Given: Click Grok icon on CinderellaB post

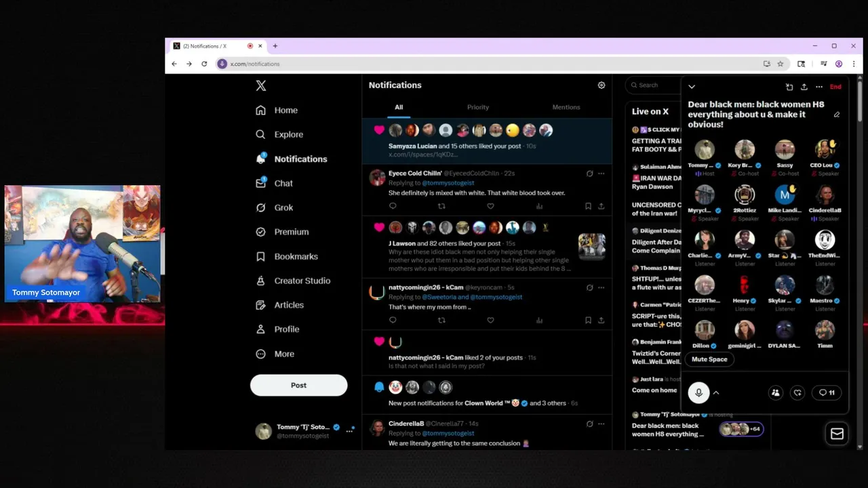Looking at the screenshot, I should pos(589,424).
